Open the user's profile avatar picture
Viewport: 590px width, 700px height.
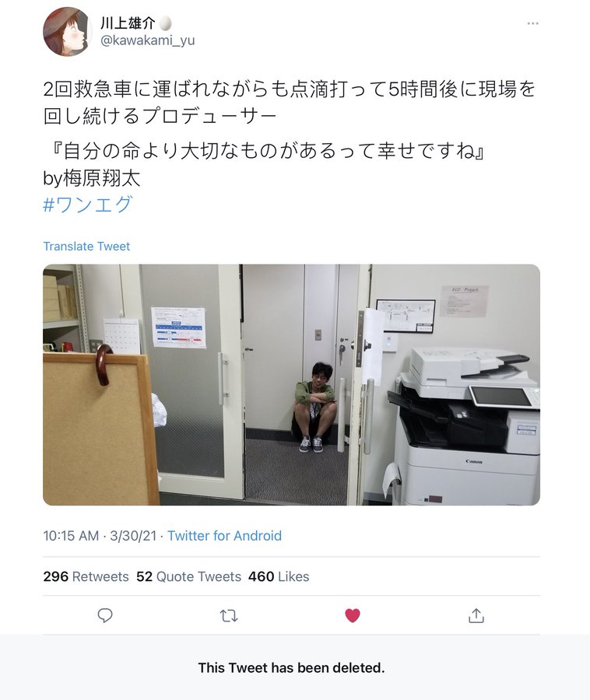pyautogui.click(x=67, y=31)
